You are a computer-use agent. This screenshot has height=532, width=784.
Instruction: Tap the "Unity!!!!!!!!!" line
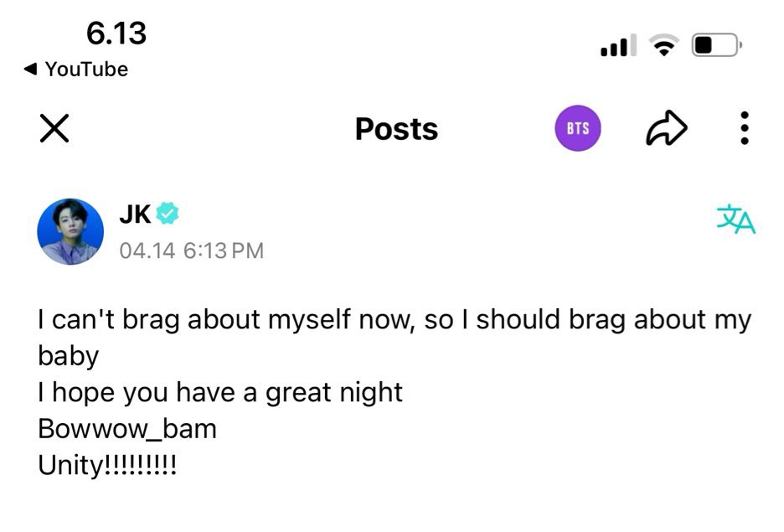[107, 466]
